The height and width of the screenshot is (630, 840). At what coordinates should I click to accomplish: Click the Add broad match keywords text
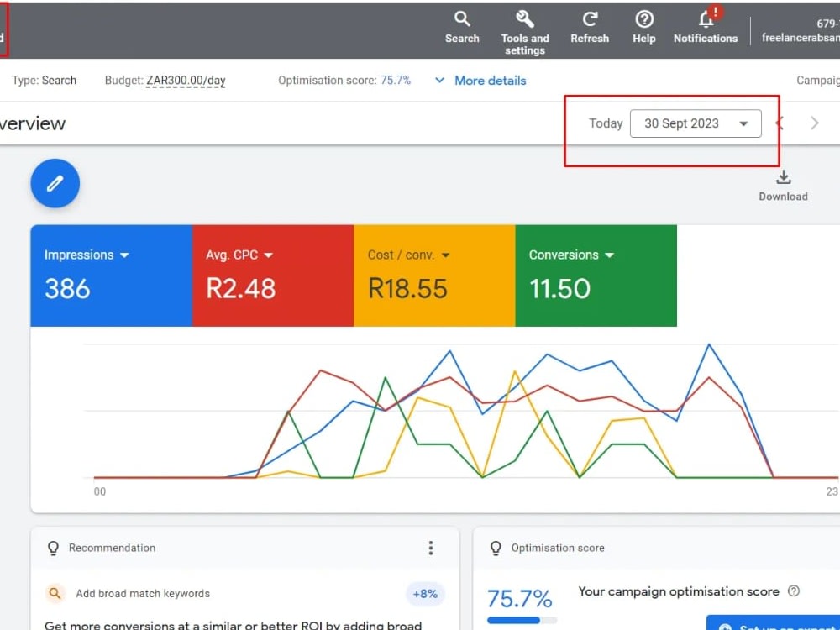click(x=143, y=593)
